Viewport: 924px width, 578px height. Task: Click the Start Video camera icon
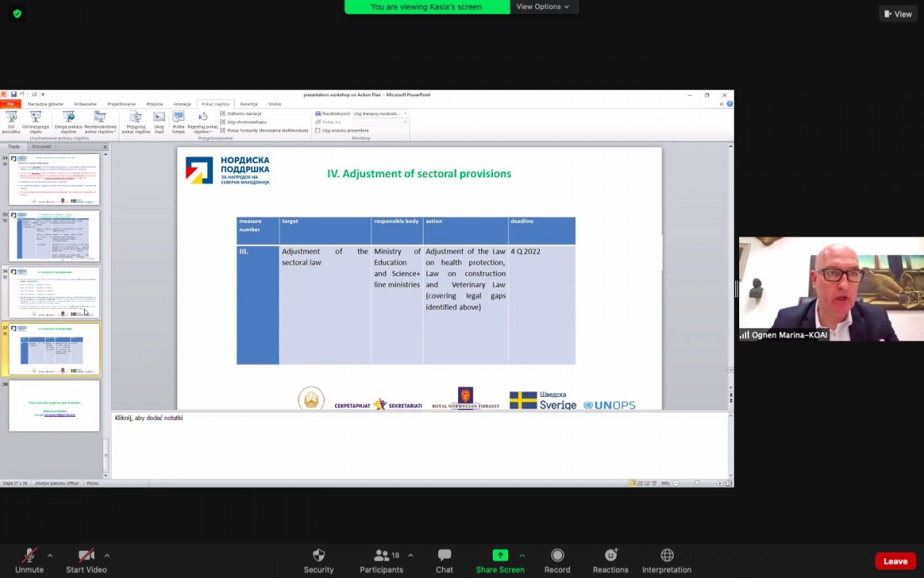85,556
